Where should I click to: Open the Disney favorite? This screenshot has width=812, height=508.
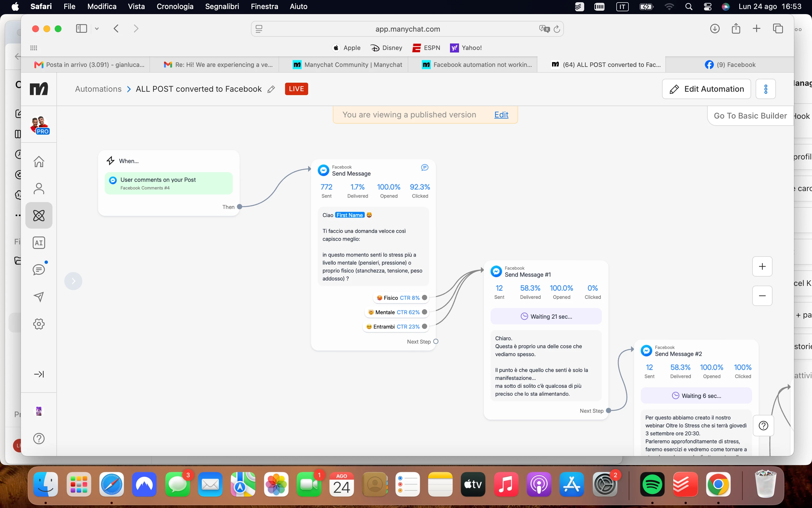(x=386, y=48)
